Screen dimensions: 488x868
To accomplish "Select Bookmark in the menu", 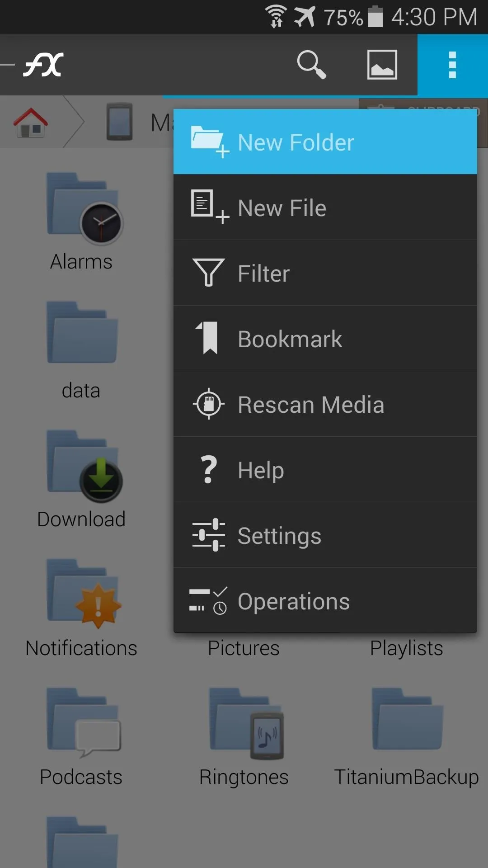I will [x=325, y=339].
